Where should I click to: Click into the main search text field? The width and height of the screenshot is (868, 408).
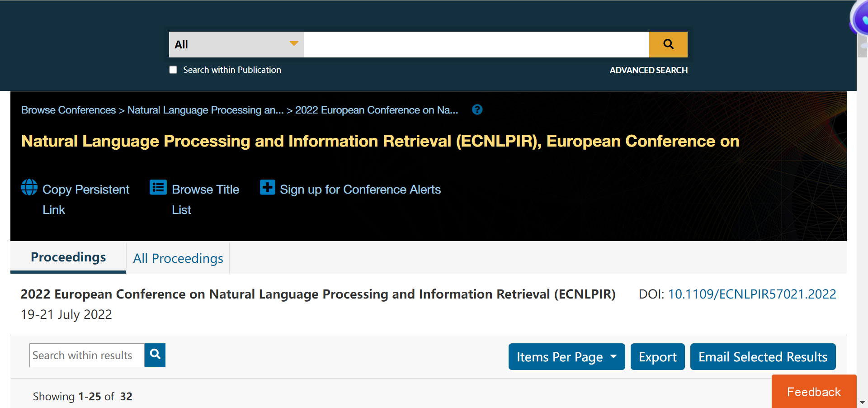[476, 44]
